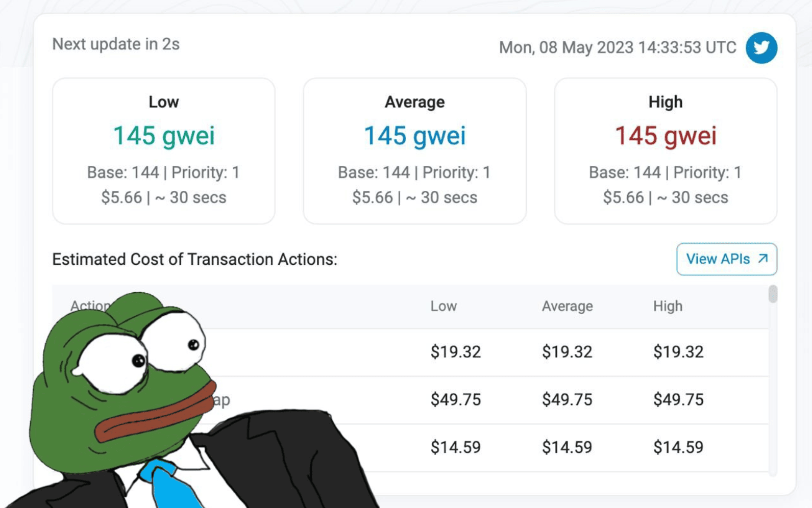Click the $19.32 Low cost cell
Viewport: 812px width, 508px height.
pyautogui.click(x=455, y=352)
